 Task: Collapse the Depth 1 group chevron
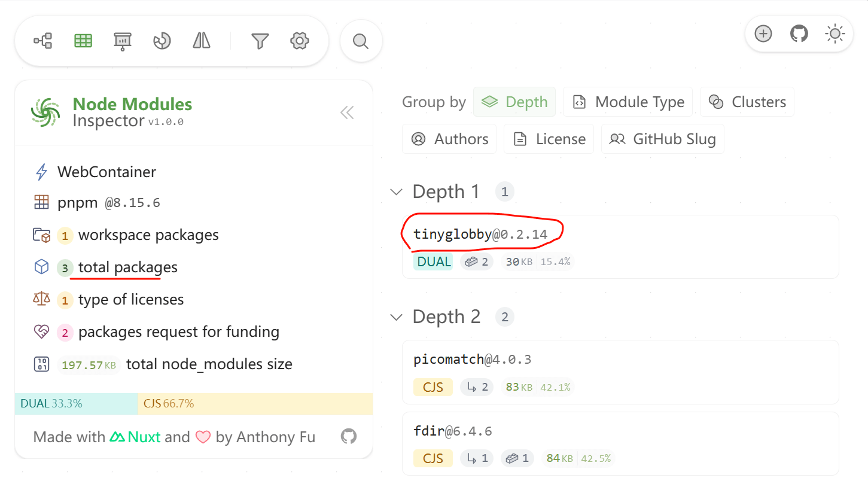pyautogui.click(x=396, y=192)
